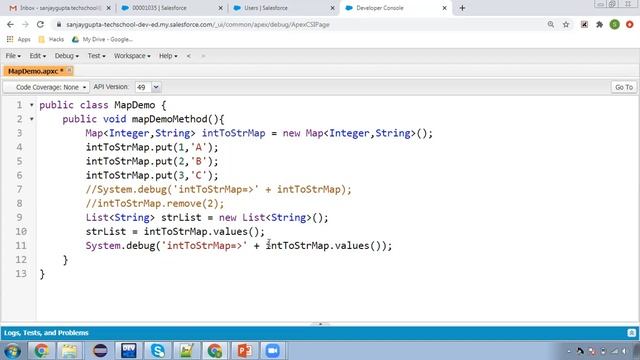Open the Debug menu
The height and width of the screenshot is (360, 640).
67,56
